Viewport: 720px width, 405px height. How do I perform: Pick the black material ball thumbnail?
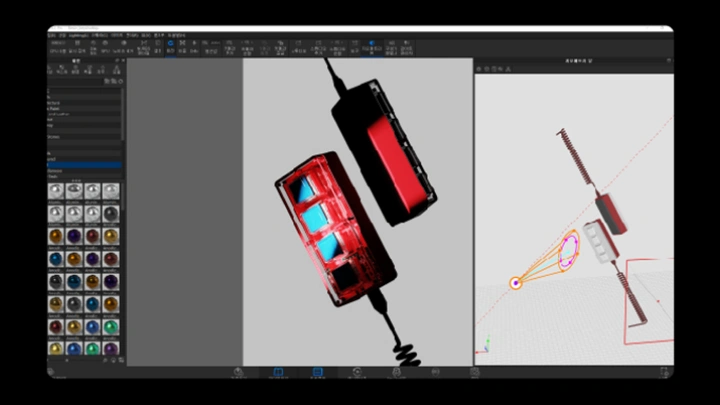click(56, 281)
